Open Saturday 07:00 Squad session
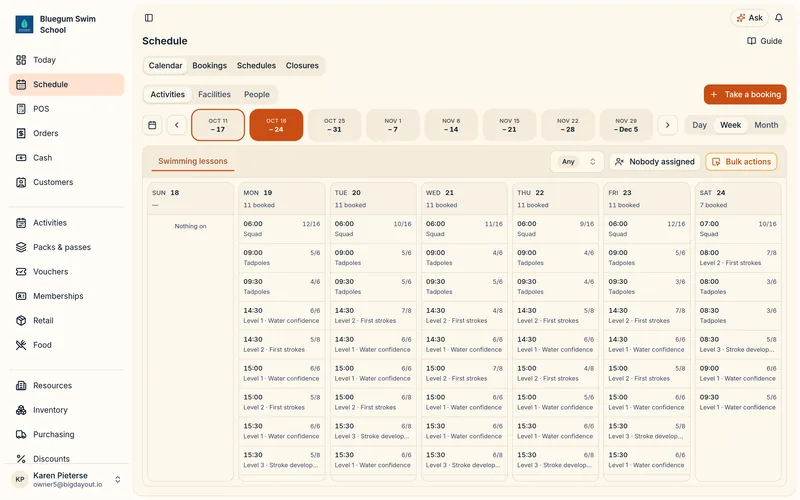 pyautogui.click(x=738, y=229)
